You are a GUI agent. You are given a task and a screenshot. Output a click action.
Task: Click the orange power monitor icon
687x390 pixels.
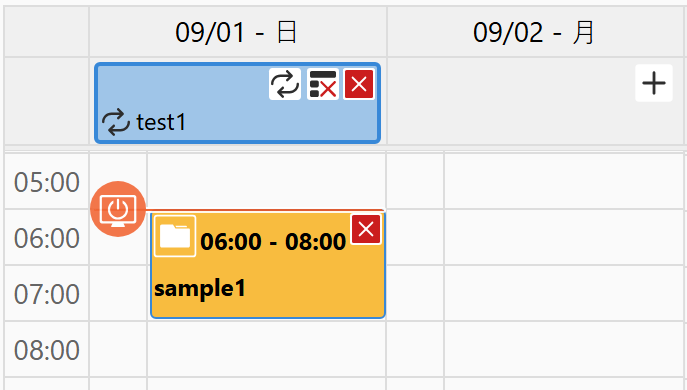118,209
